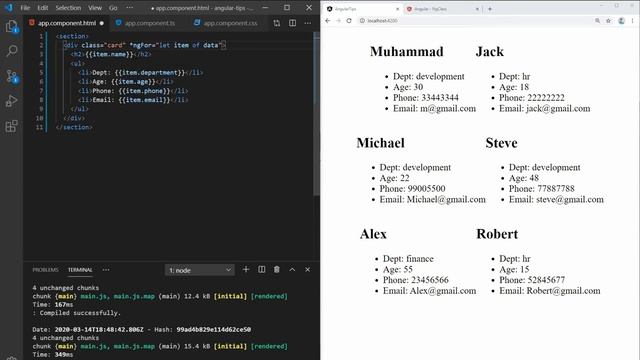640x360 pixels.
Task: Select the AngularTips browser tab
Action: click(361, 9)
